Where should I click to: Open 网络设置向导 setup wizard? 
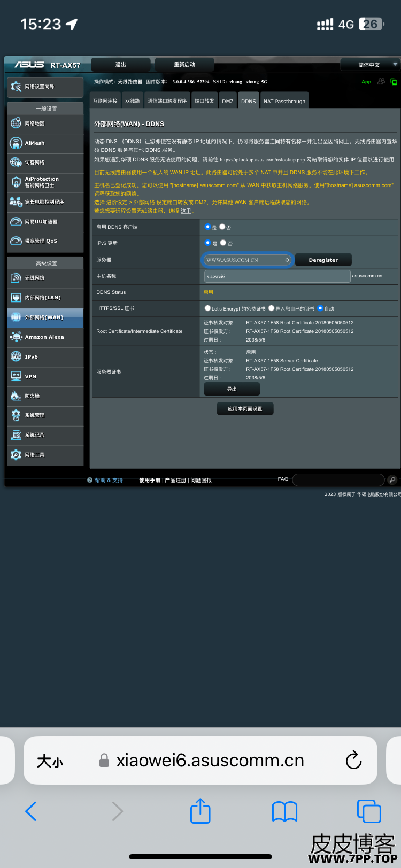[45, 87]
